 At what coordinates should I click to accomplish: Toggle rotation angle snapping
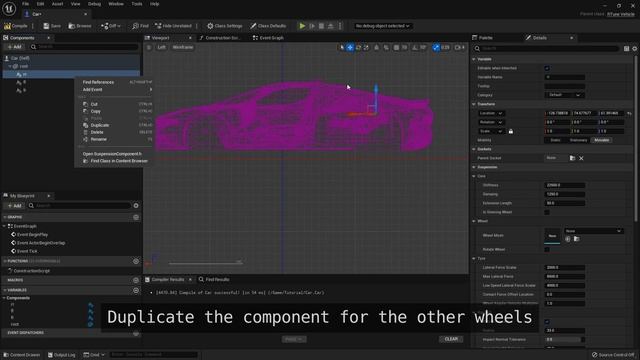(x=415, y=47)
